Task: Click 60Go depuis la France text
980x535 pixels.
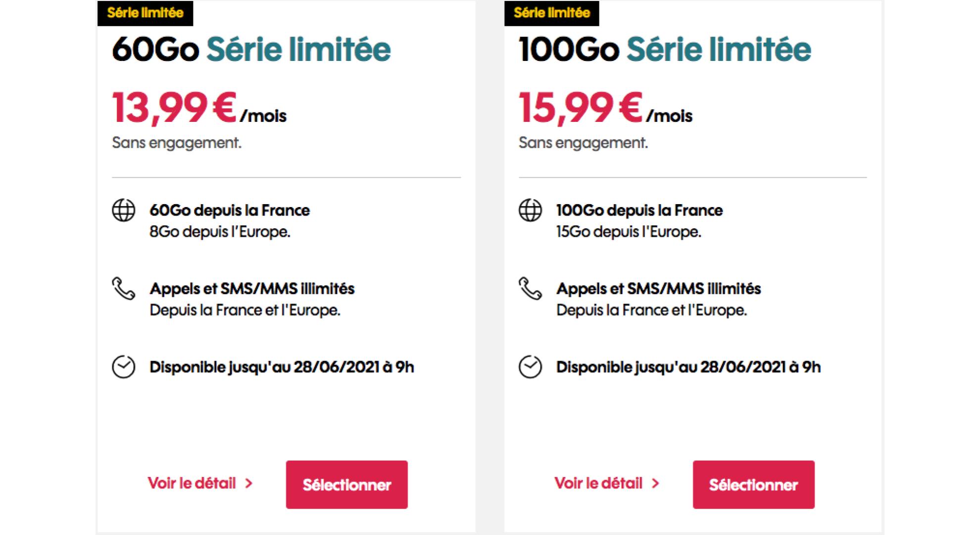Action: pos(230,211)
